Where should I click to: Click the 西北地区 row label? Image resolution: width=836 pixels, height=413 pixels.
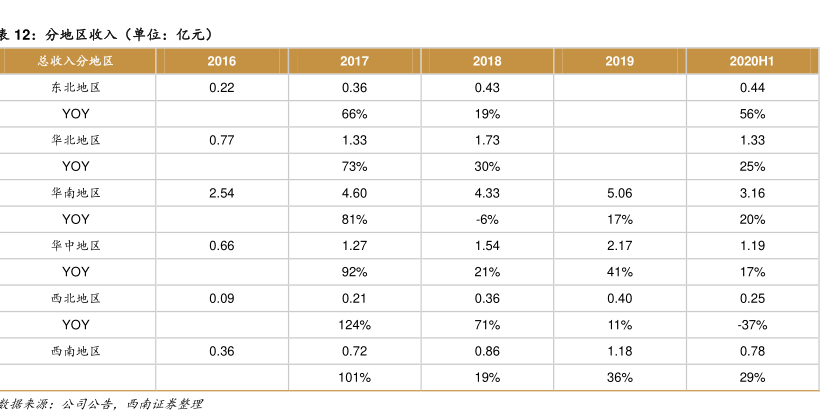[x=76, y=298]
